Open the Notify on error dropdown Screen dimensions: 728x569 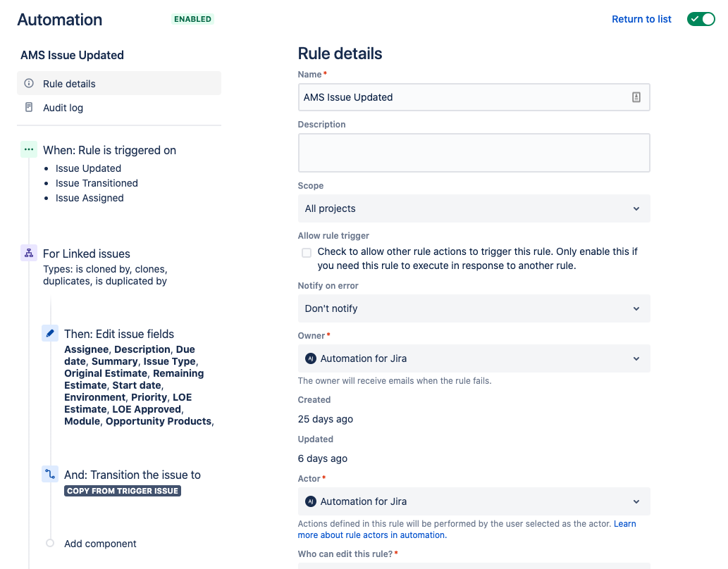474,308
